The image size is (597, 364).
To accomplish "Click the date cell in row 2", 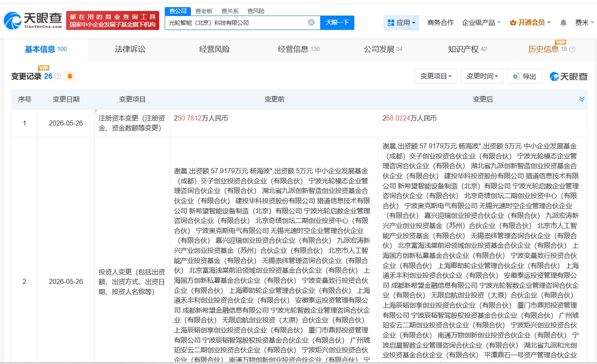I will pos(66,282).
